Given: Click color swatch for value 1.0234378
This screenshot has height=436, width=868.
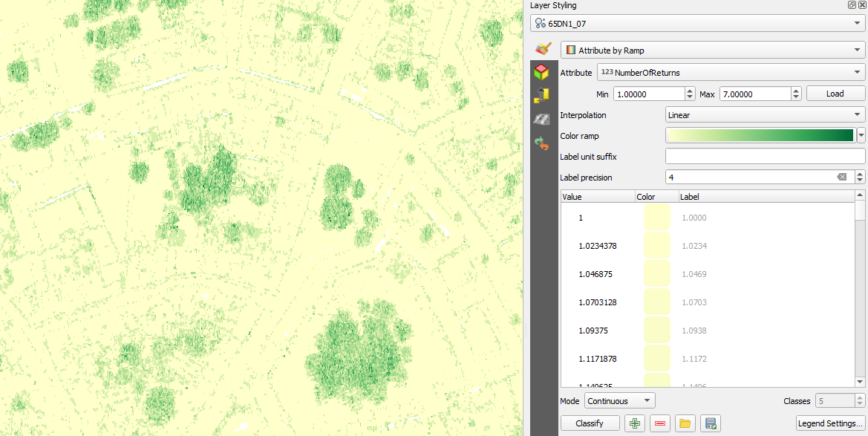Looking at the screenshot, I should coord(657,245).
